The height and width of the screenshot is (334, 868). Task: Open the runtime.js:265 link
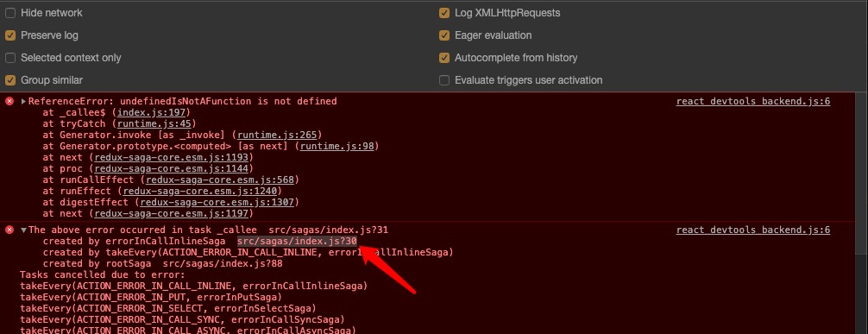(277, 135)
